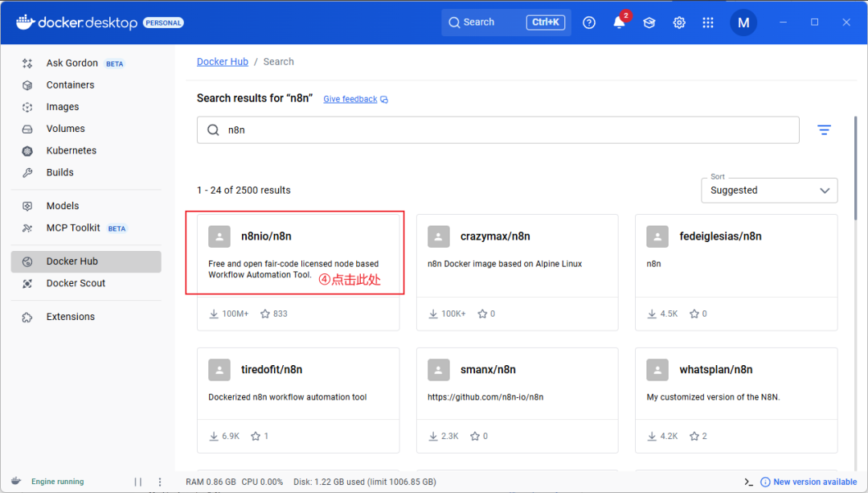Open the filter icon beside search field
Screen dimensions: 868x493
click(x=825, y=130)
